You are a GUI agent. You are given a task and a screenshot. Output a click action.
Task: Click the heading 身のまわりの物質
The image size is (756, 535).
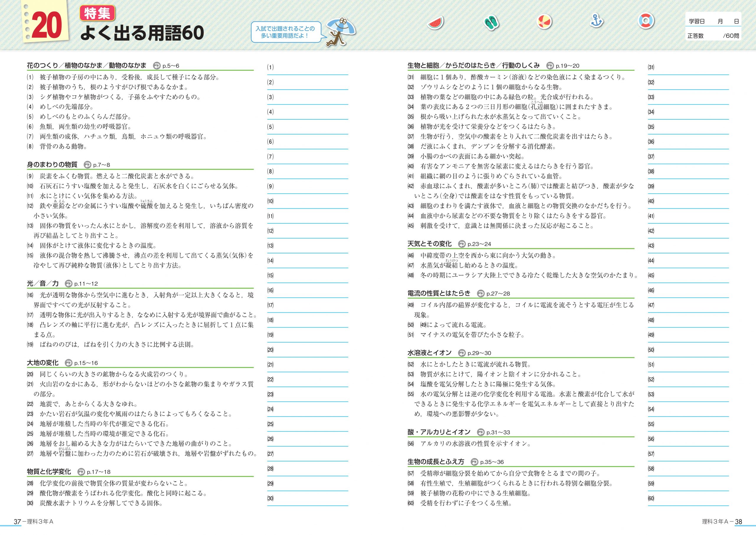click(52, 164)
